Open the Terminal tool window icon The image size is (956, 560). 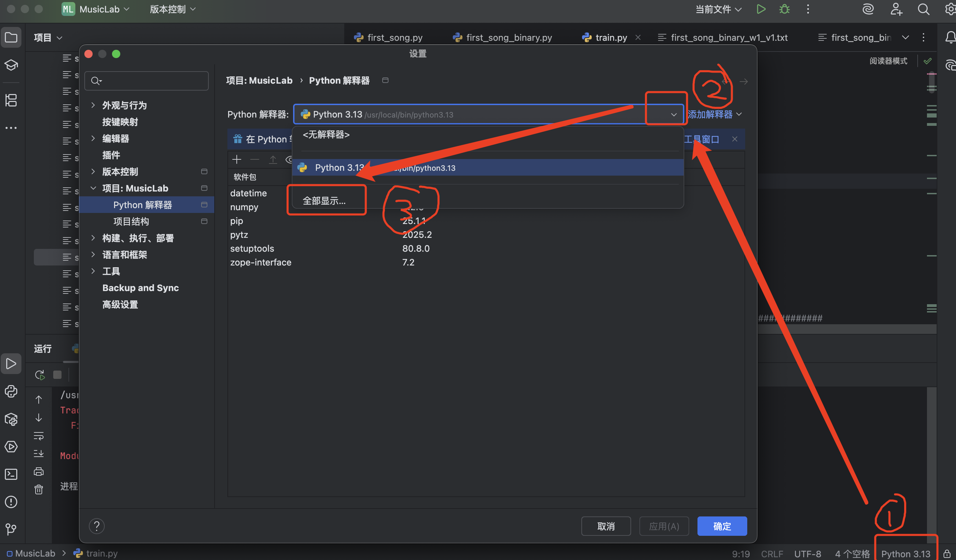[x=11, y=474]
